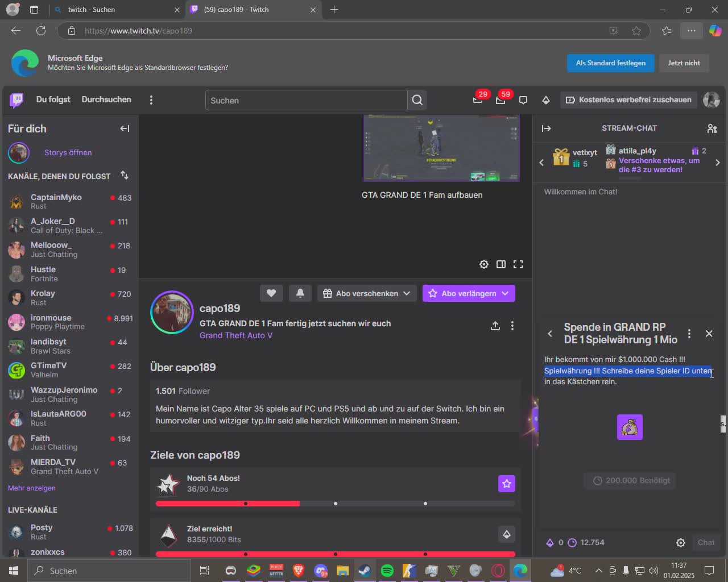Click the Noch 54 Abos goal progress bar

click(336, 503)
